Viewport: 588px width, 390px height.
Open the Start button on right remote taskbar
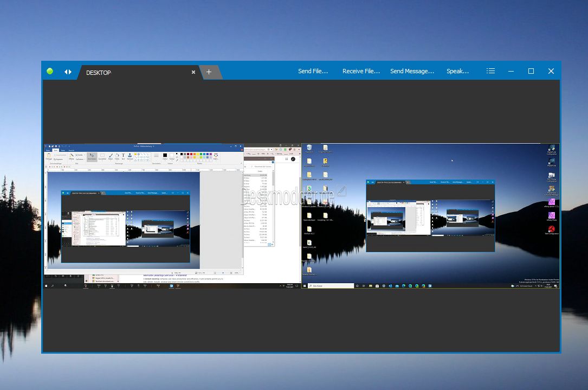(x=305, y=286)
